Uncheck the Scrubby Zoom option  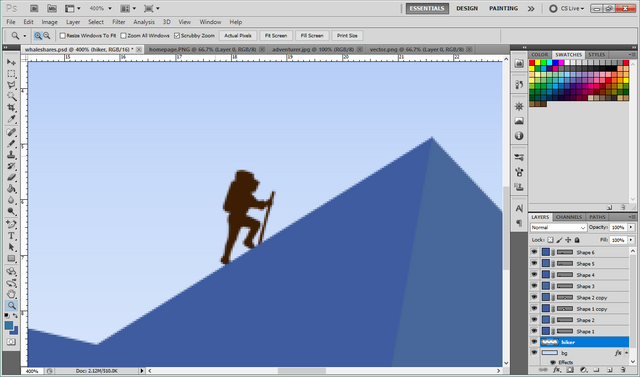coord(177,36)
